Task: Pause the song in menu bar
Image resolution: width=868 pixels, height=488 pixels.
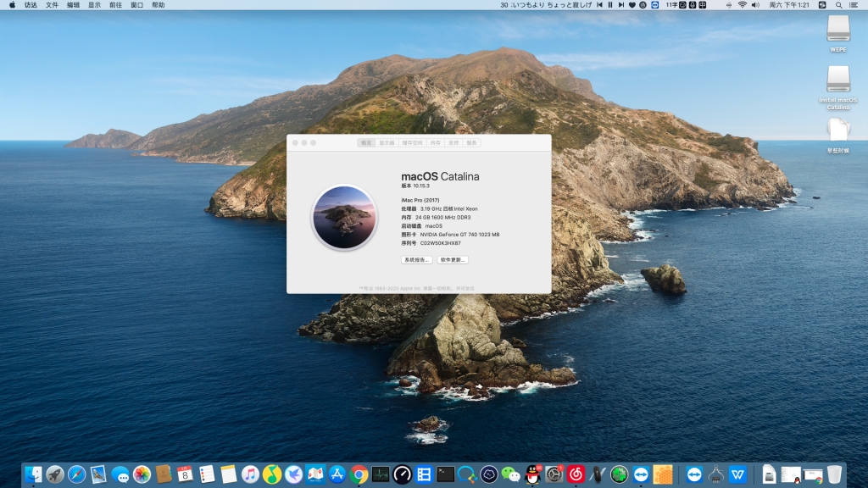Action: pos(610,5)
